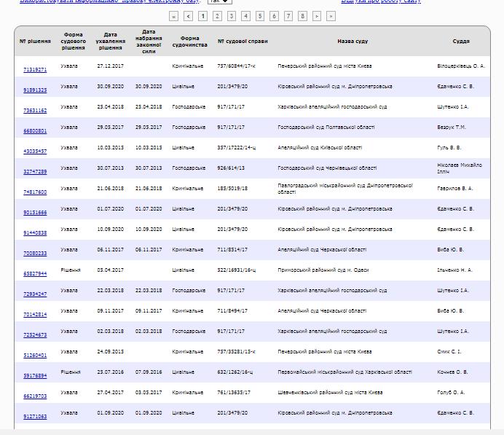View decision 91271063 in last row
This screenshot has height=435, width=504.
coord(35,417)
